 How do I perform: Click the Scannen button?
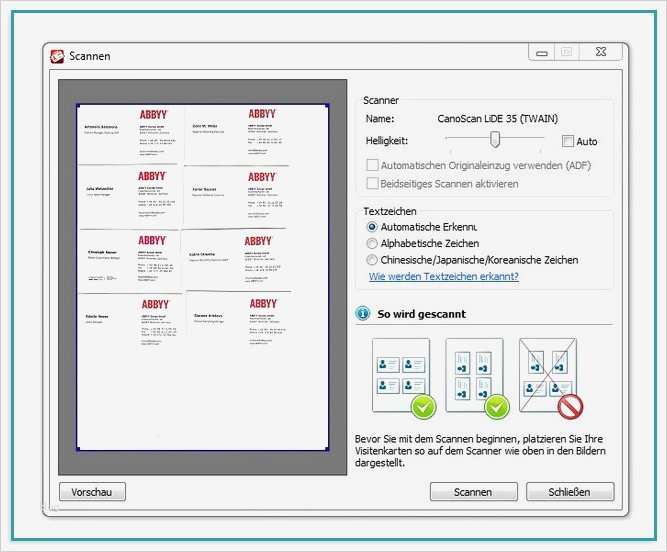click(473, 492)
